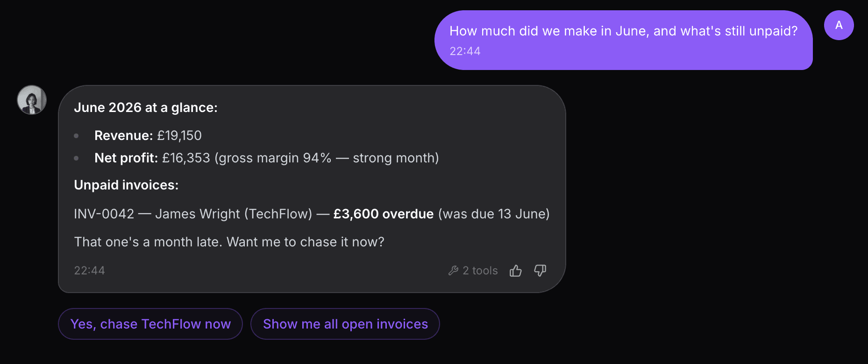Click the INV-0042 invoice number text
The height and width of the screenshot is (364, 868).
[x=104, y=214]
